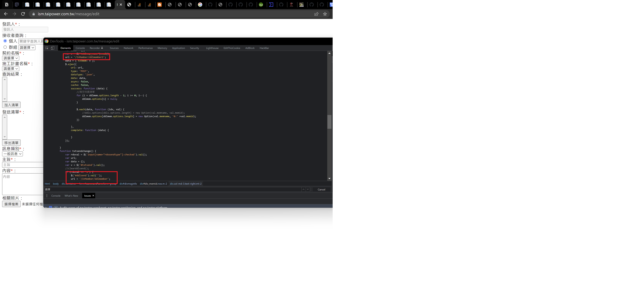The image size is (644, 283).
Task: Select div.col-md-3.text-right.mt-2 in the breadcrumb
Action: point(186,184)
